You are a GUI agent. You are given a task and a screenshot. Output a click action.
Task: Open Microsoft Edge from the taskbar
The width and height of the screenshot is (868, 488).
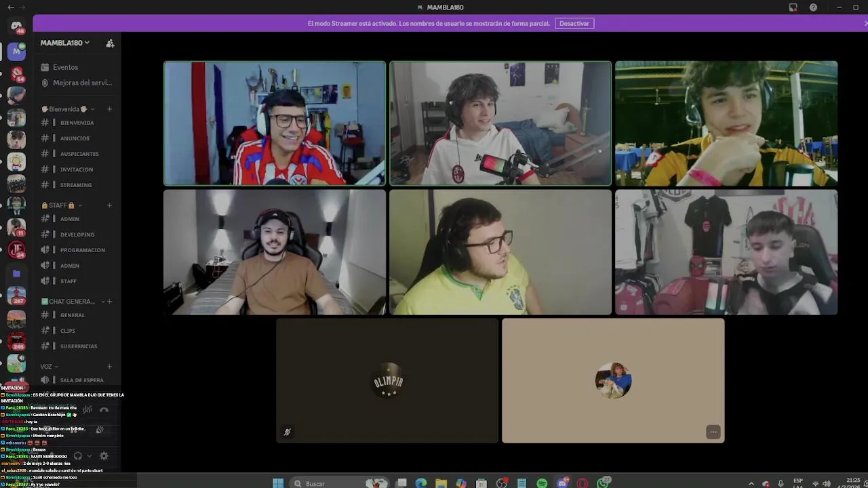point(421,483)
